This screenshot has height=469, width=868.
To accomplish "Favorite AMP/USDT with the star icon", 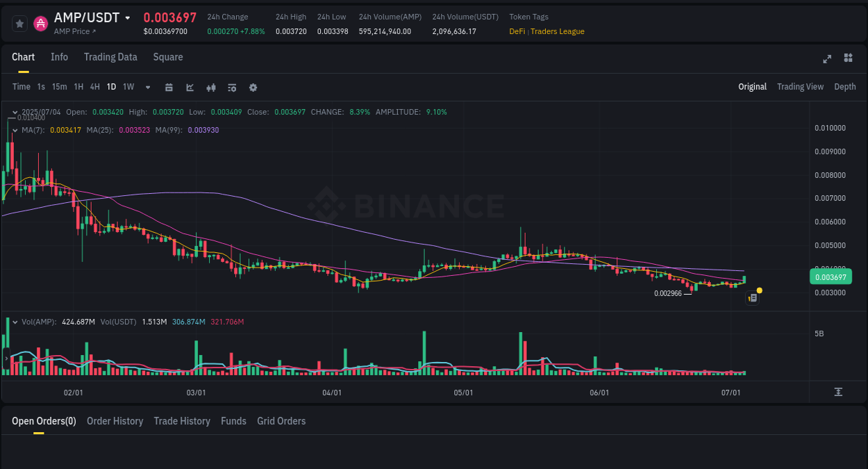I will [19, 23].
